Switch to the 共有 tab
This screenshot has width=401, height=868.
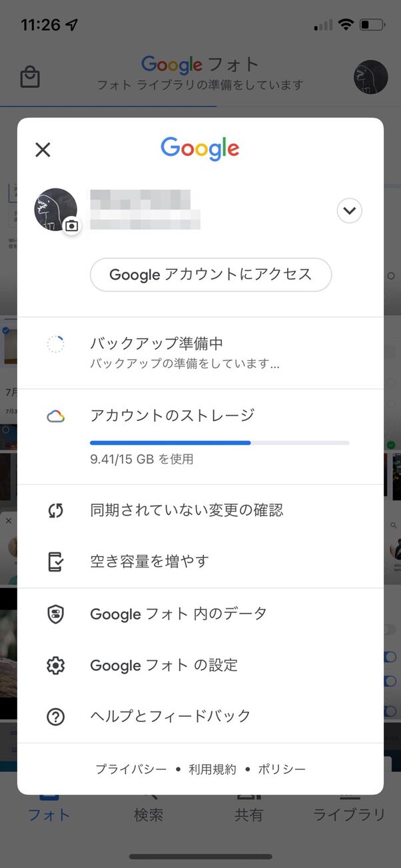click(249, 814)
